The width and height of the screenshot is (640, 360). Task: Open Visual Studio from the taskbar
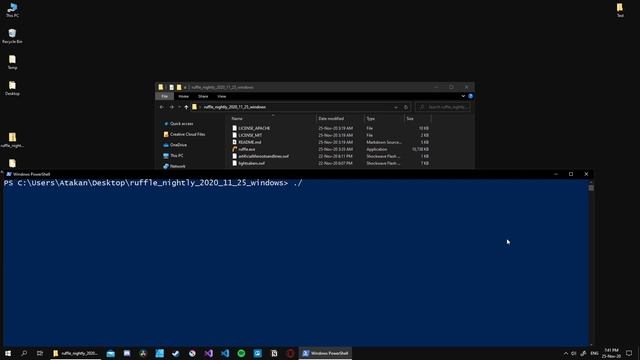209,353
